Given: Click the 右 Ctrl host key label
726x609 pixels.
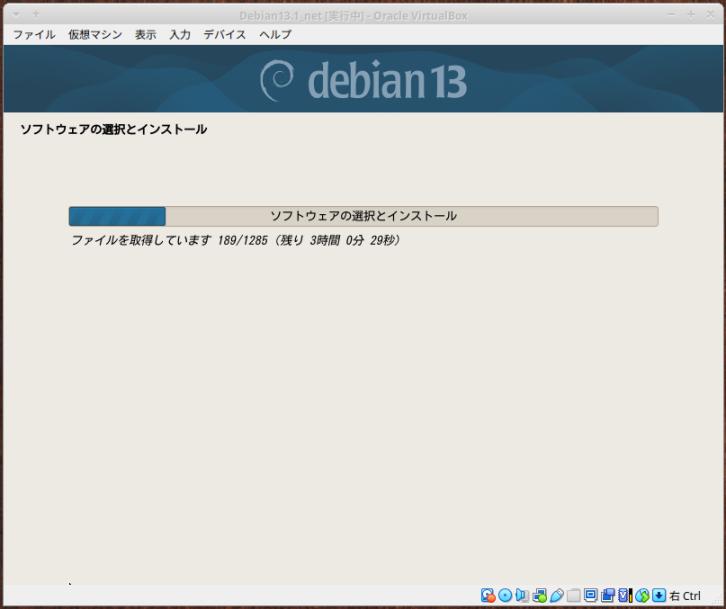Looking at the screenshot, I should (685, 596).
